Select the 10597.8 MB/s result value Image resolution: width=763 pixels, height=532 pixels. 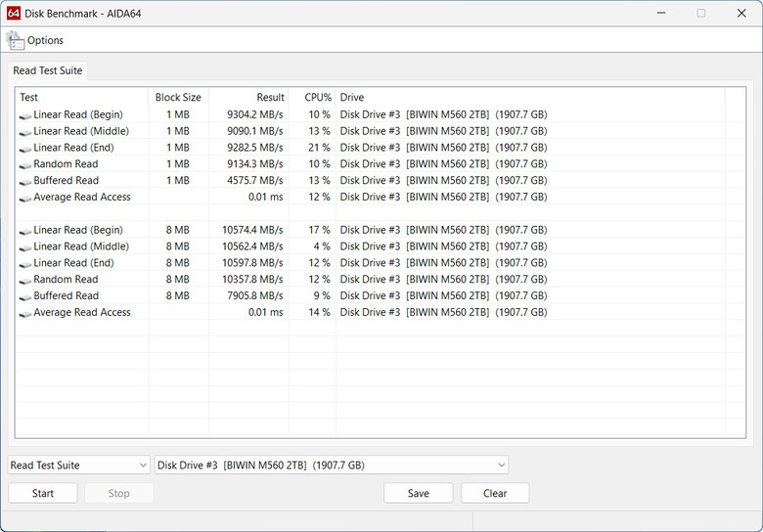252,263
